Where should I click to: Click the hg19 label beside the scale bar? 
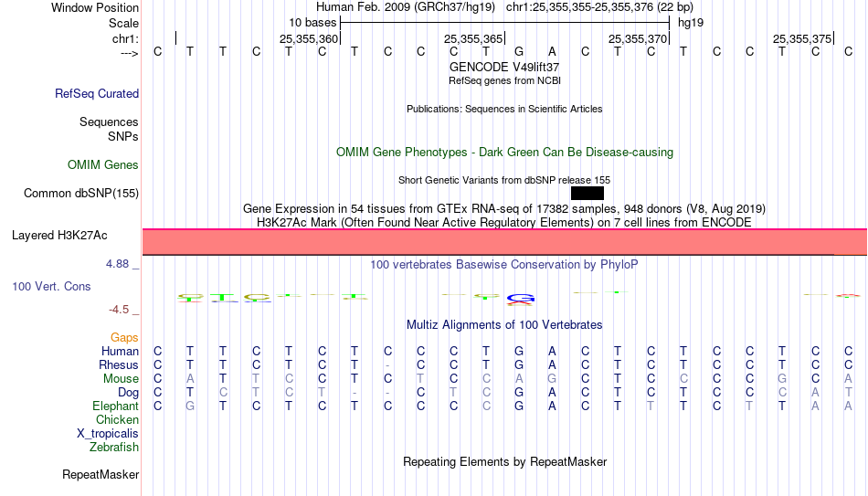pyautogui.click(x=691, y=23)
